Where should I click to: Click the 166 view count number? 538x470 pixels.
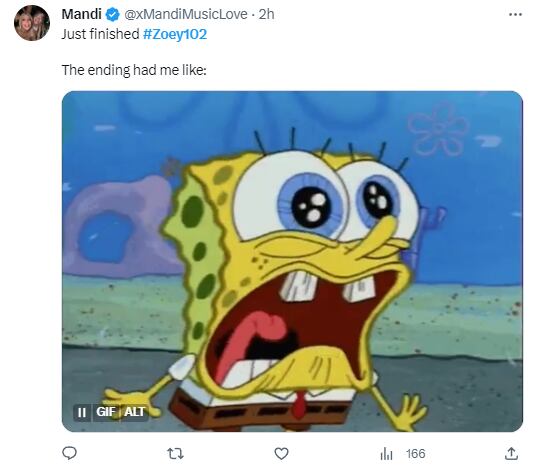[x=416, y=454]
